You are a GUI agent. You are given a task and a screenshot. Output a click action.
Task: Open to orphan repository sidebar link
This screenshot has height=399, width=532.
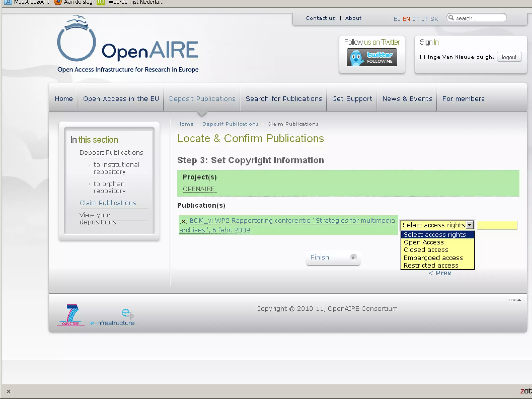pos(109,187)
